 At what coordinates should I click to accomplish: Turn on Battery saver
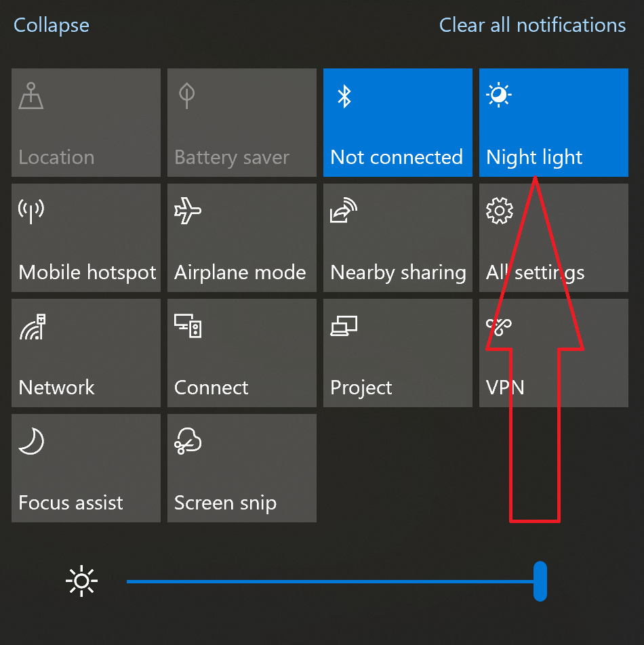point(241,123)
